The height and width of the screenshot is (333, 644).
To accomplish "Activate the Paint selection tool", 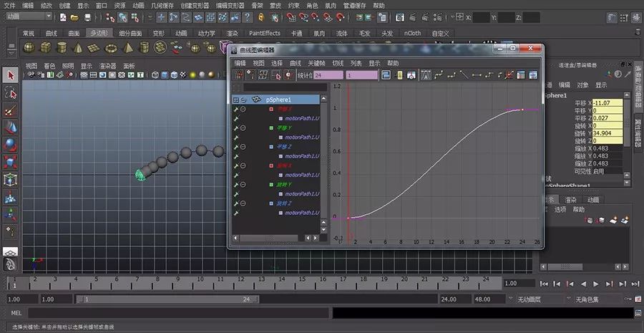I will point(11,111).
